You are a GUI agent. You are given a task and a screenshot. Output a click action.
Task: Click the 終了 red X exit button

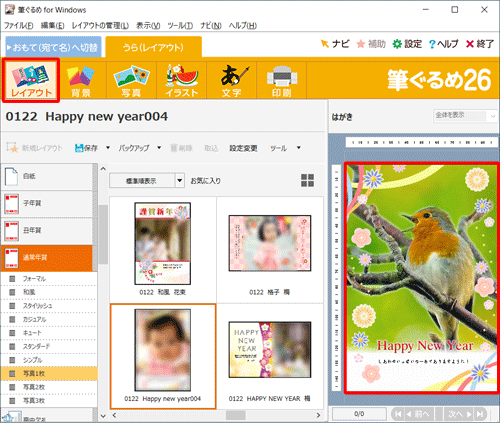(470, 44)
